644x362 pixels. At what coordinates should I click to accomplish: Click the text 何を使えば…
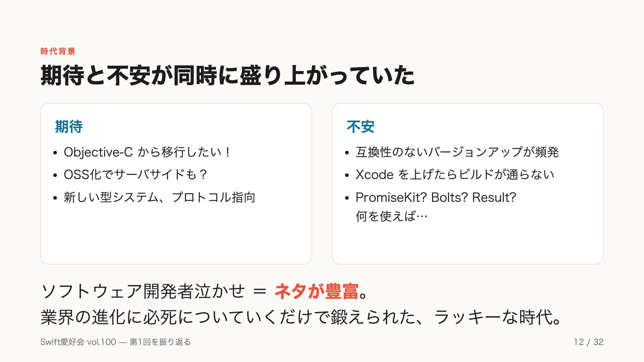pyautogui.click(x=391, y=216)
